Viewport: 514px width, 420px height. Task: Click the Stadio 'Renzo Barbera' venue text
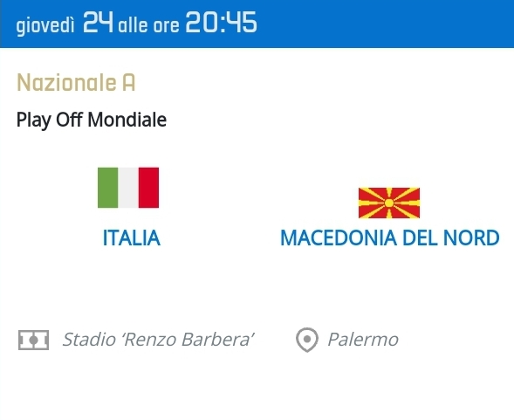pyautogui.click(x=158, y=340)
